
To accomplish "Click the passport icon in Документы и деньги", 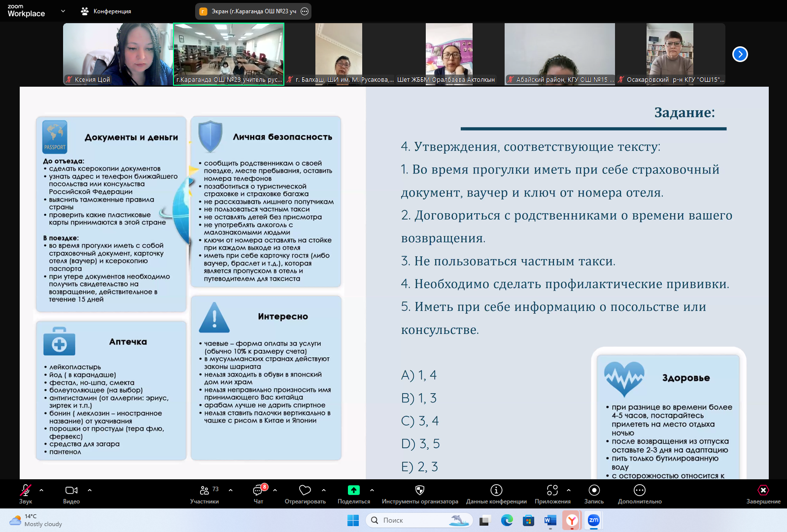I will [x=55, y=137].
